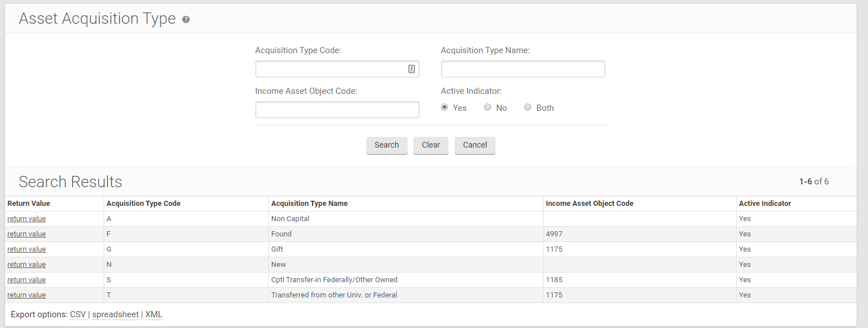Select the Both active indicator radio button
868x328 pixels.
528,107
